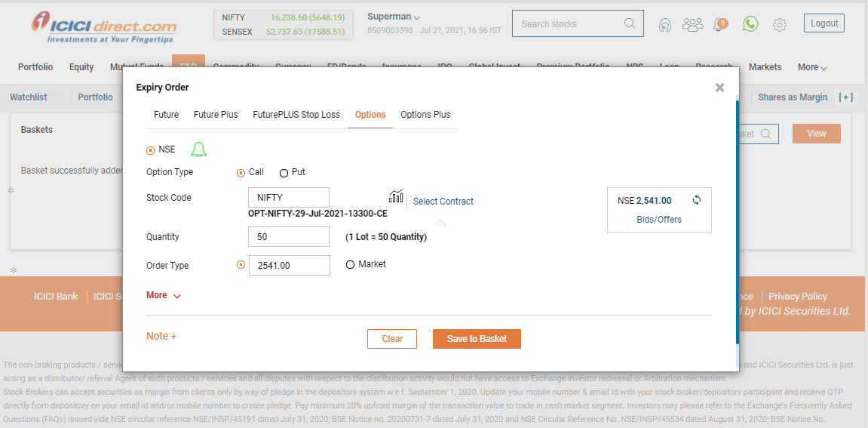Click the green price alert bell icon
868x428 pixels.
click(x=198, y=149)
